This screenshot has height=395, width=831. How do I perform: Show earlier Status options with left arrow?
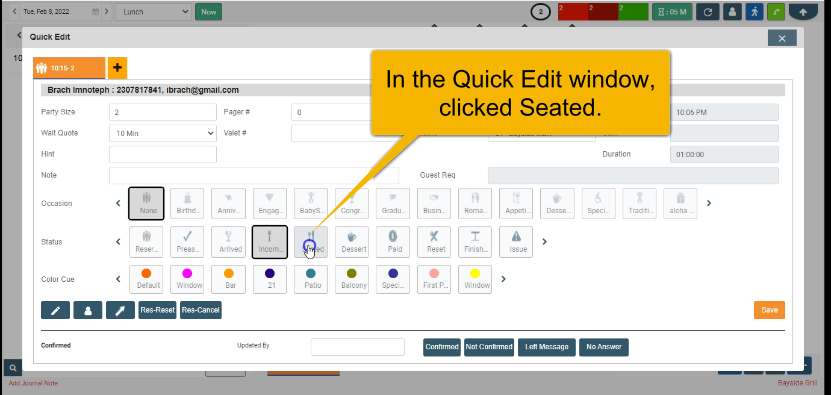(x=118, y=242)
